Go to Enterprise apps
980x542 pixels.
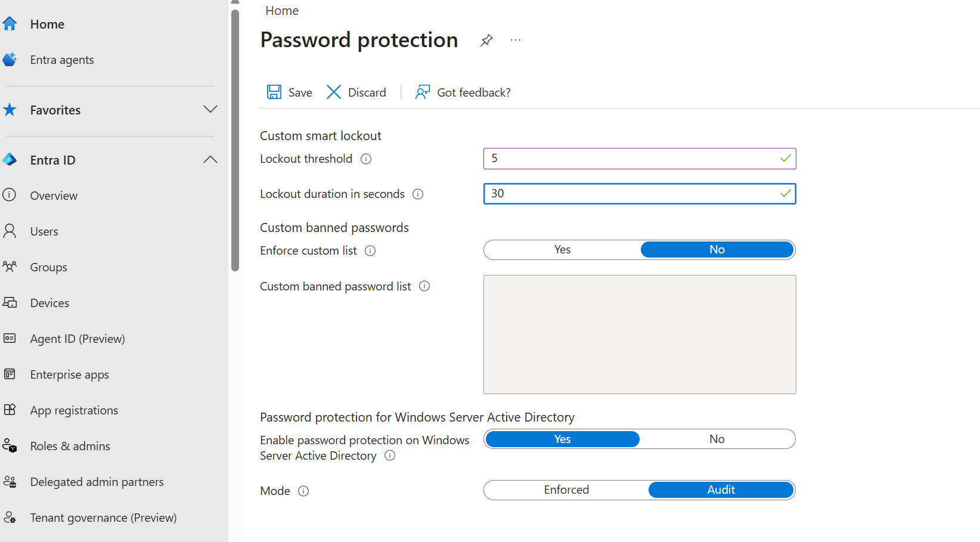pyautogui.click(x=69, y=374)
